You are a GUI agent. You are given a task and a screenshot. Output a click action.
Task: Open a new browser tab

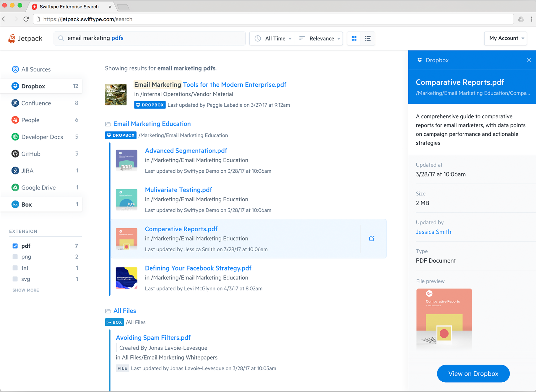tap(123, 7)
